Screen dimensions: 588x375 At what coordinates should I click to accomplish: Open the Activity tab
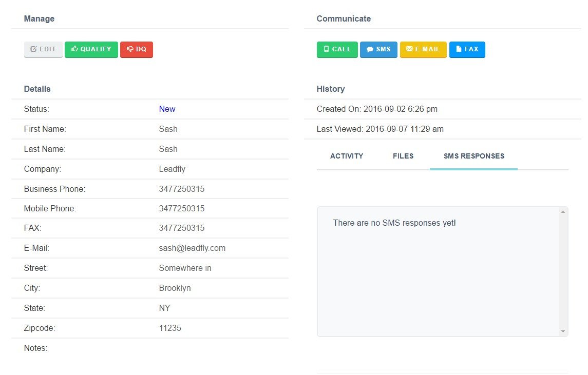coord(347,156)
